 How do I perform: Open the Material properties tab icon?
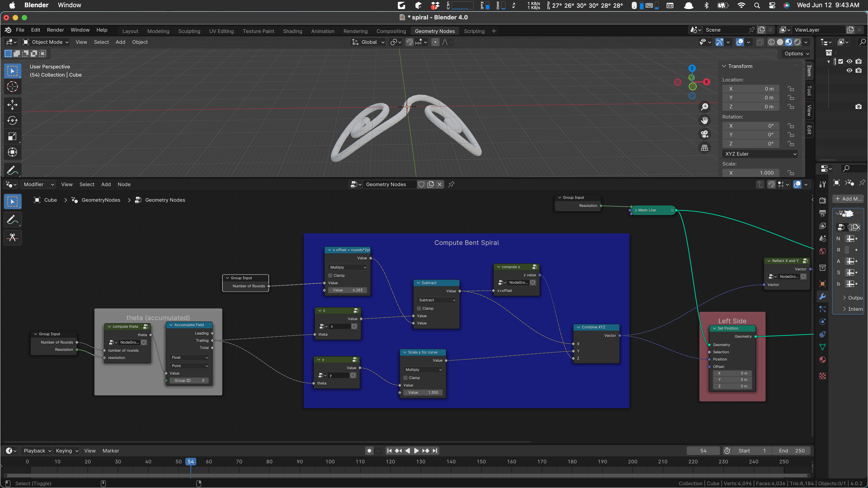pyautogui.click(x=823, y=360)
